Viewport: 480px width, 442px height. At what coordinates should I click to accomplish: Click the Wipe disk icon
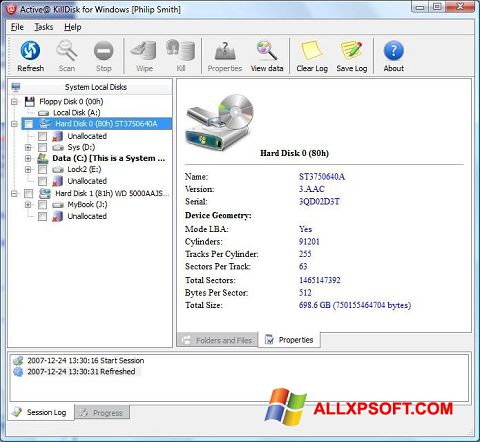144,51
